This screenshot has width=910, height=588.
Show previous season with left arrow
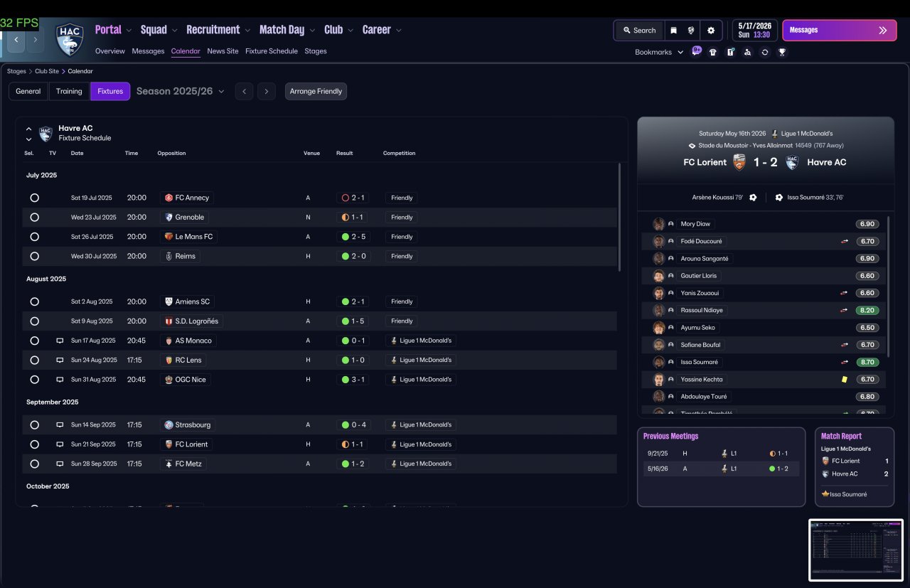click(244, 91)
